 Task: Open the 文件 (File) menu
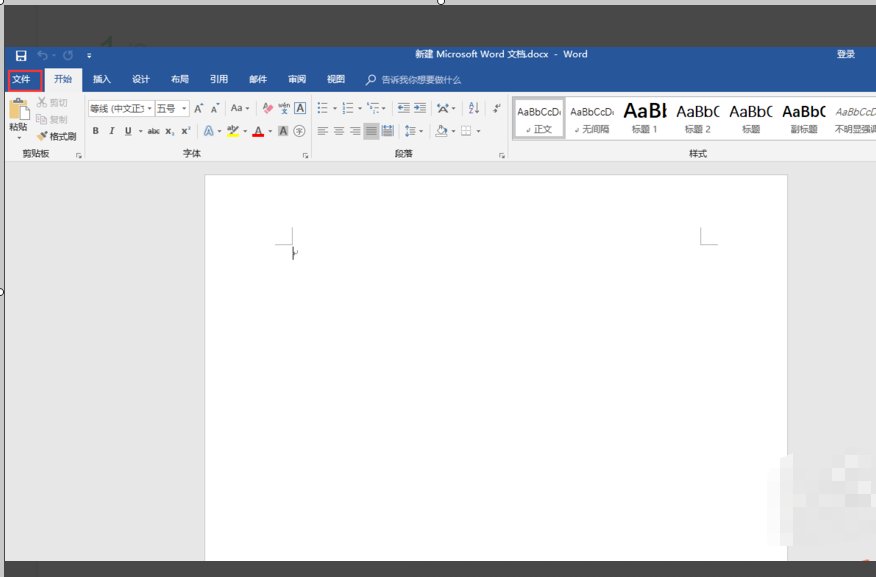click(22, 79)
